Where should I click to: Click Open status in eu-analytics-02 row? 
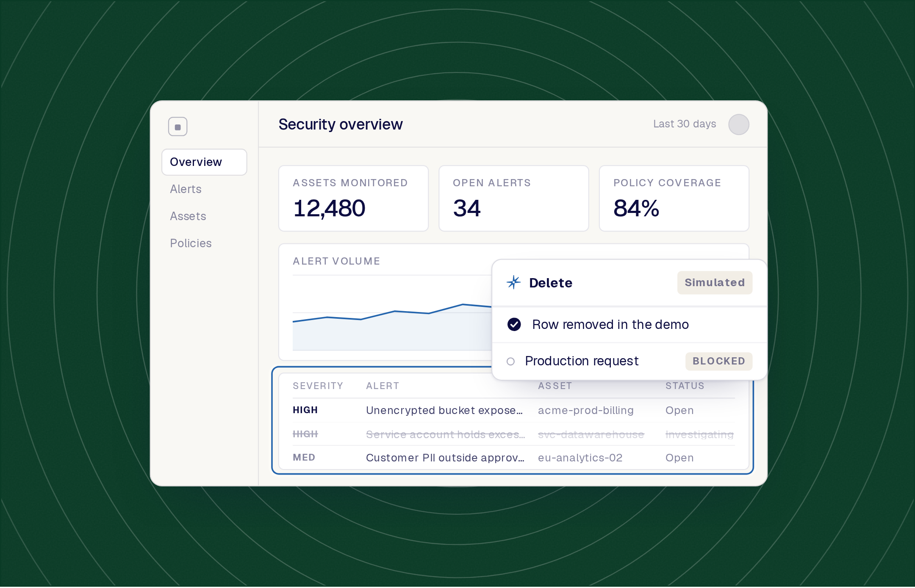pyautogui.click(x=679, y=458)
